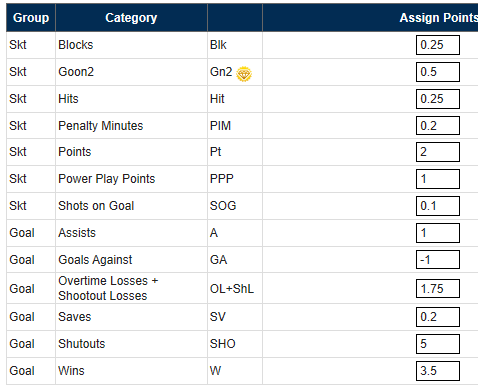
Task: Click the gold diamond premium icon beside Gn2
Action: click(244, 74)
